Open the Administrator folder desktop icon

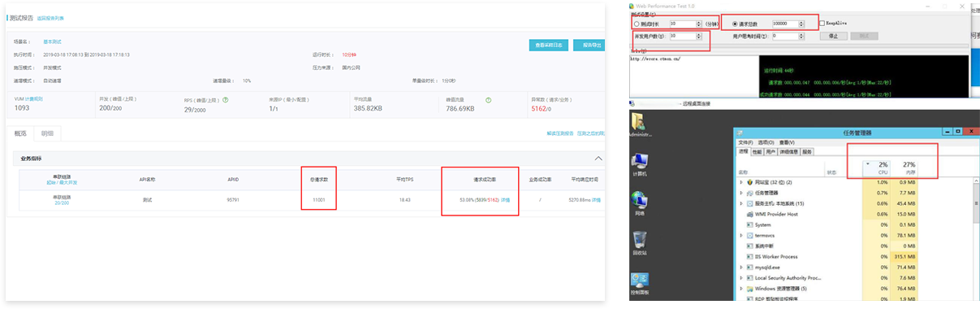coord(640,123)
